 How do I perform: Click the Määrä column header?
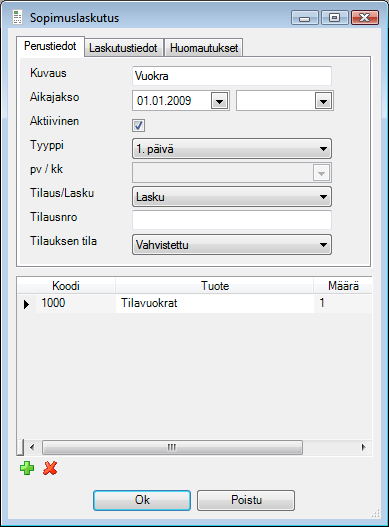(343, 286)
